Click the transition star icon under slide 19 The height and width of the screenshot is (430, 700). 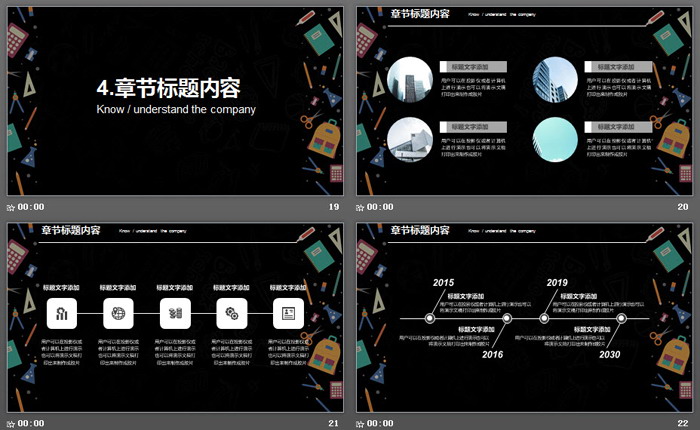(11, 207)
